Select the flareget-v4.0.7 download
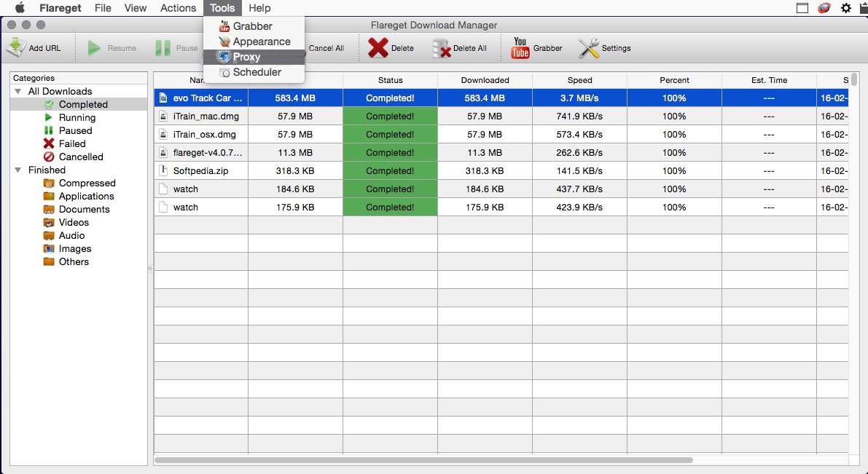This screenshot has width=868, height=474. 501,153
